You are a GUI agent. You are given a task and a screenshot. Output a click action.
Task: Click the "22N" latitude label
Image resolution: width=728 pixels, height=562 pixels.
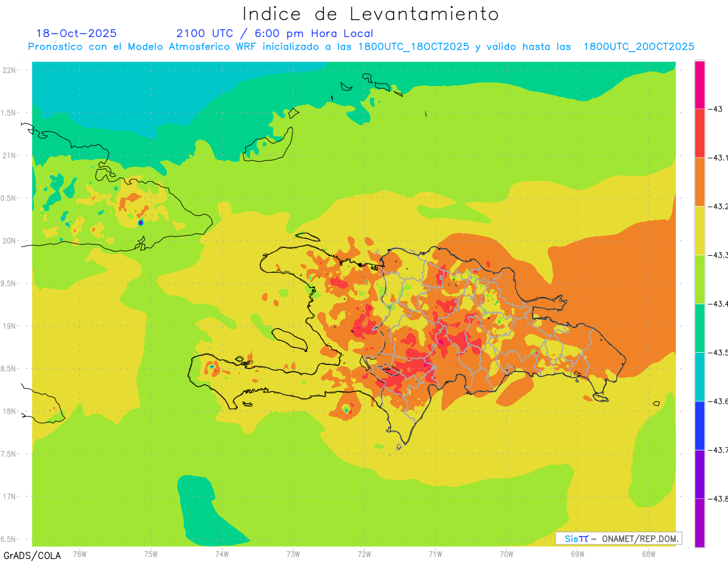(x=10, y=70)
